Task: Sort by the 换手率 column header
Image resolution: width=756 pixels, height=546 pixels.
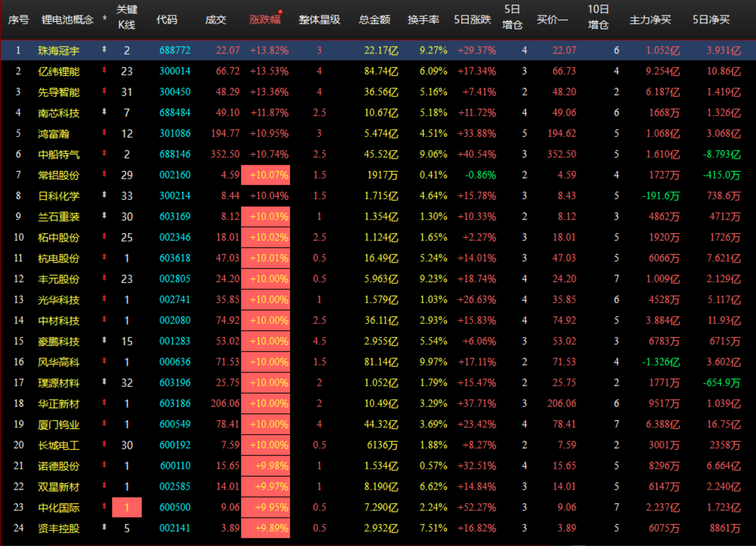Action: (x=423, y=20)
